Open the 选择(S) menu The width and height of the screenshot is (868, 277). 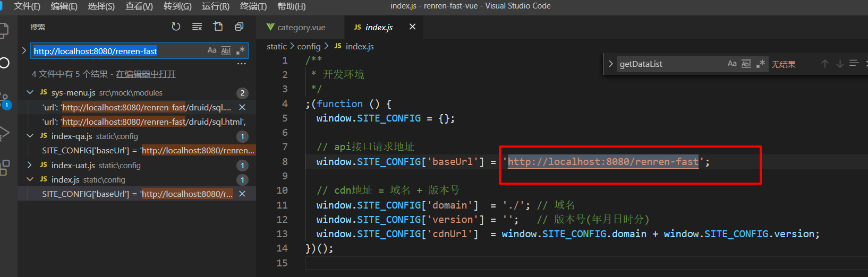[101, 6]
